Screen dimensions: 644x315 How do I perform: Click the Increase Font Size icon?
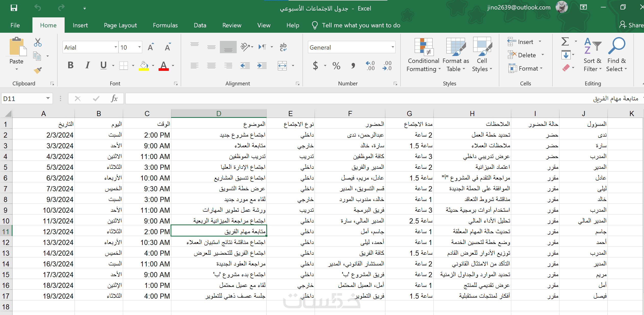coord(151,47)
